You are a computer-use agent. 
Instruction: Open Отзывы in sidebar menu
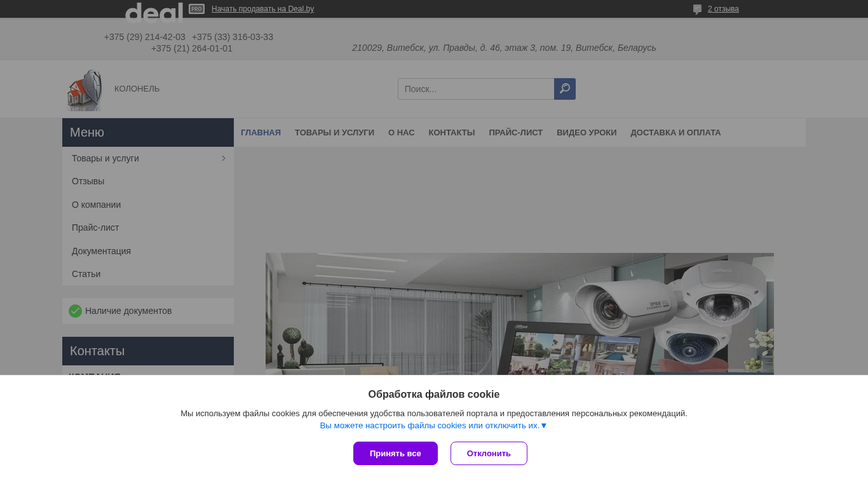(88, 182)
